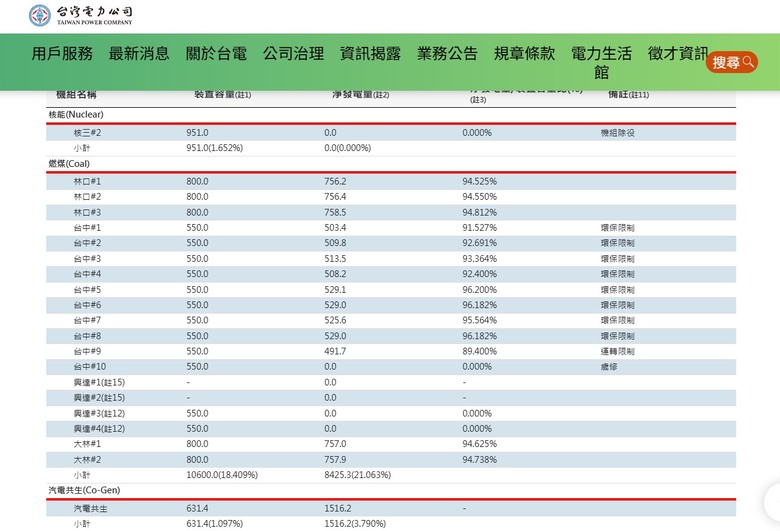Click the 大林#1 unit name
The image size is (780, 531).
[x=88, y=444]
